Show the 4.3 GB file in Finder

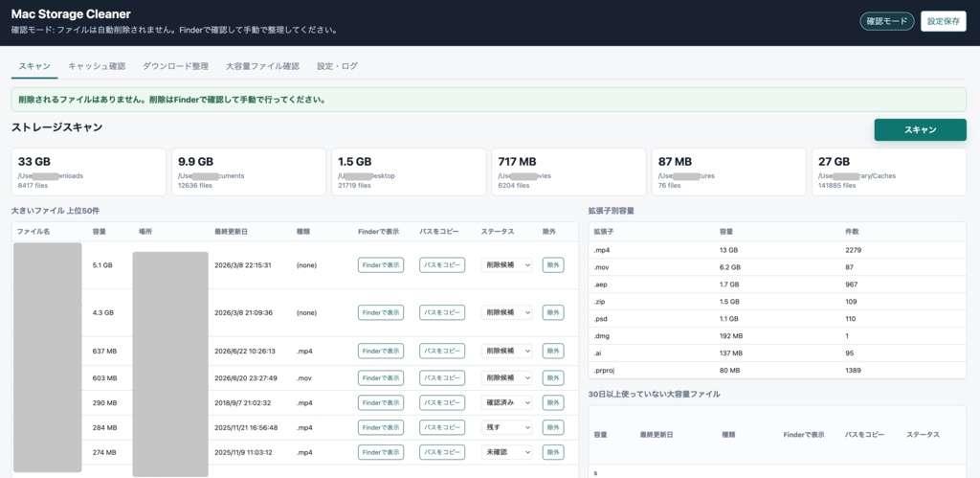[381, 312]
